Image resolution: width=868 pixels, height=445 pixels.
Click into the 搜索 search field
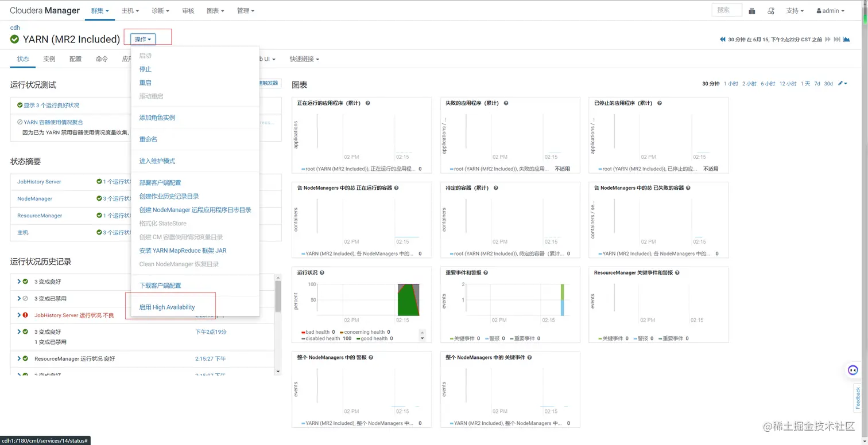tap(726, 10)
